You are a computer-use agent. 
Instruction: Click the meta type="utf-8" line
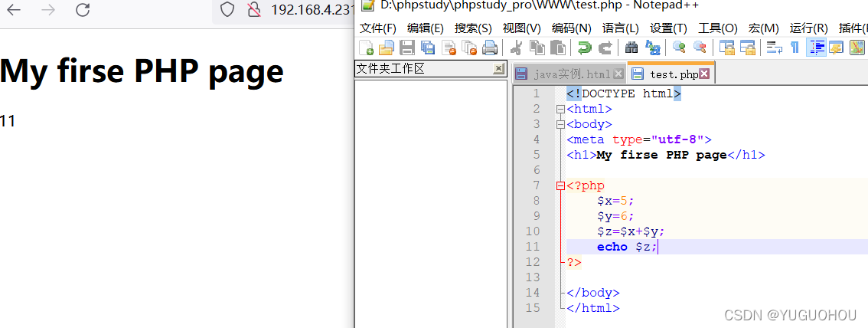(x=639, y=139)
